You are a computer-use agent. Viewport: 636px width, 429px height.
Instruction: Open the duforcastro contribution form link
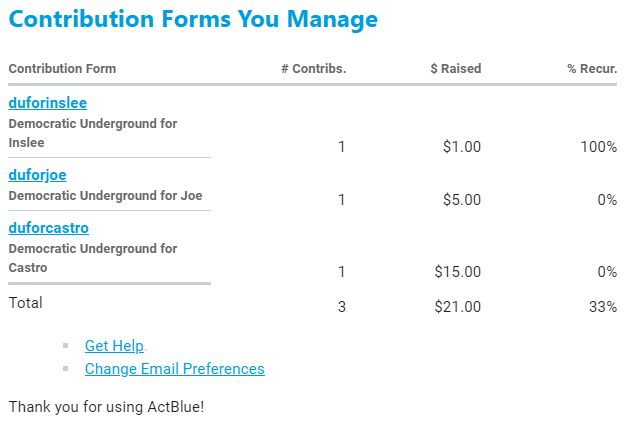(48, 228)
